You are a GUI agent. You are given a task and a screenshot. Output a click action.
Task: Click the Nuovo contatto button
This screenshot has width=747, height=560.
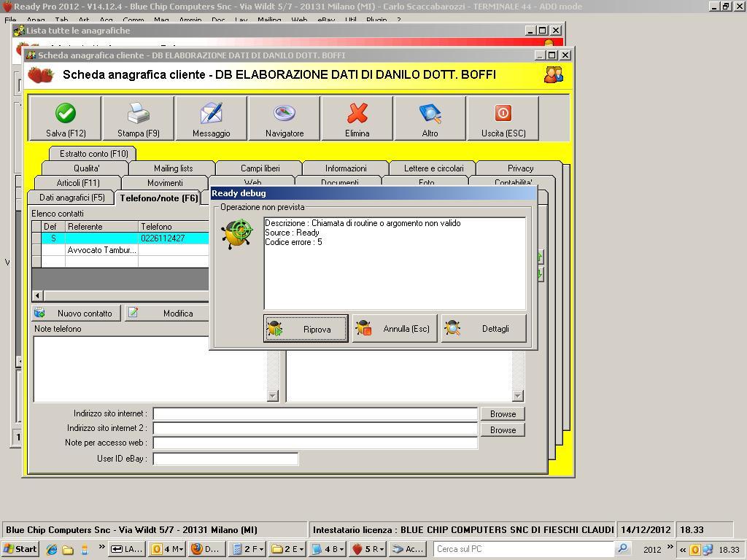76,313
